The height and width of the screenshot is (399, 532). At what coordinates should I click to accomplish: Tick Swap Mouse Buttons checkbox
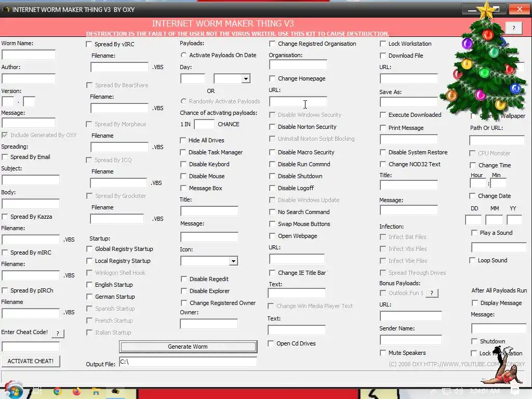pyautogui.click(x=272, y=223)
